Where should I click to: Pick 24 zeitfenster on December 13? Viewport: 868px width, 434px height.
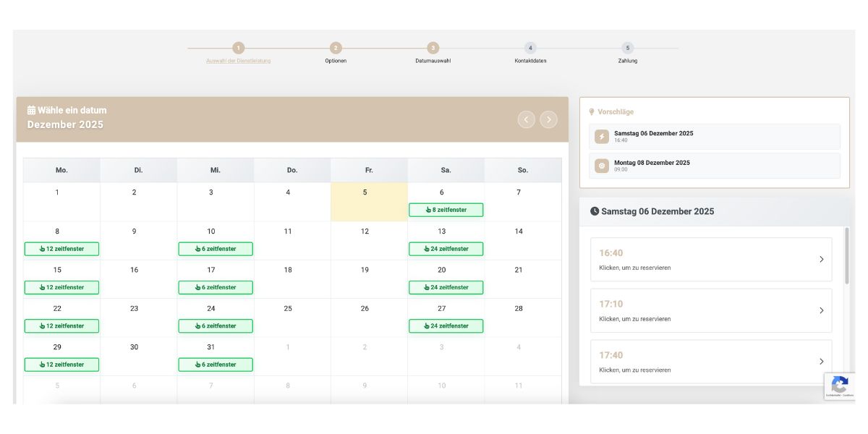point(446,249)
